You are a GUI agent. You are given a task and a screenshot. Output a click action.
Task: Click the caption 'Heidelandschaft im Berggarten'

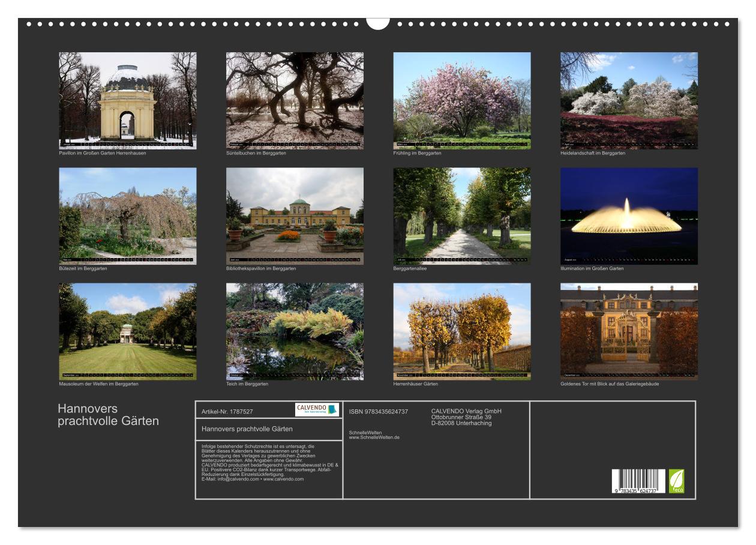tap(593, 153)
